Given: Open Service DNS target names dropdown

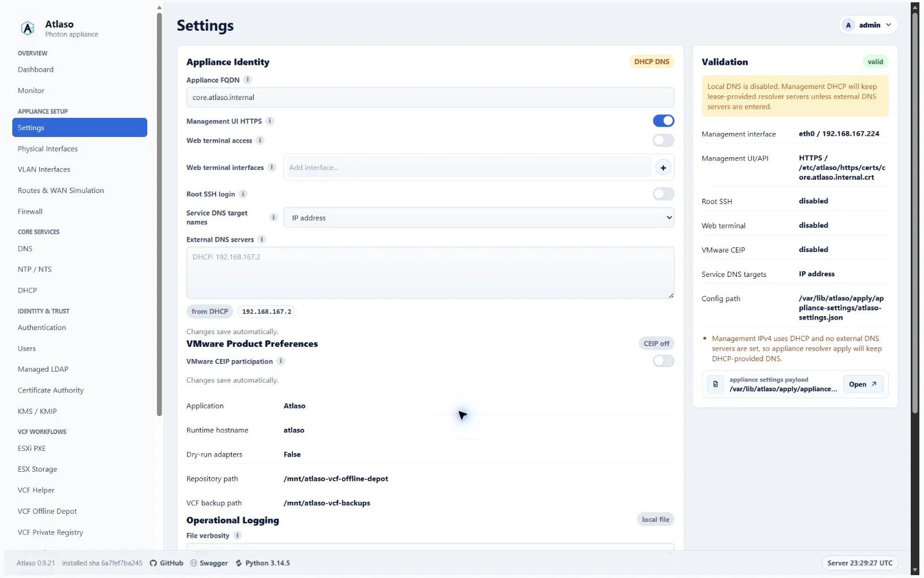Looking at the screenshot, I should [479, 218].
